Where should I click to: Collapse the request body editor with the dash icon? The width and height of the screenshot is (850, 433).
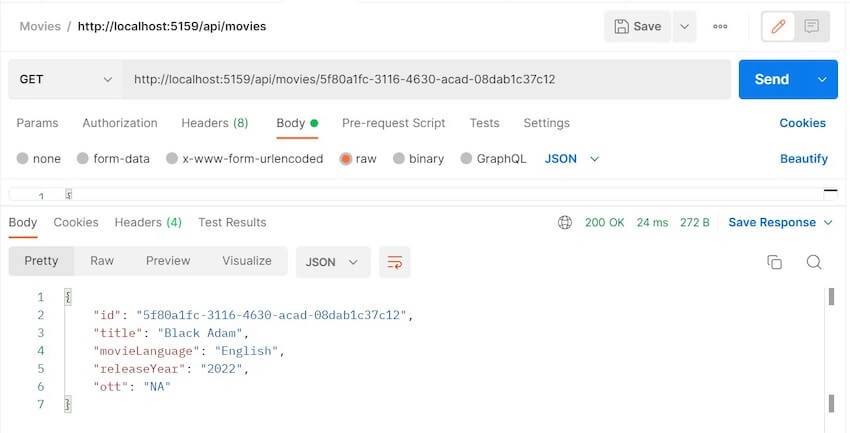point(830,191)
